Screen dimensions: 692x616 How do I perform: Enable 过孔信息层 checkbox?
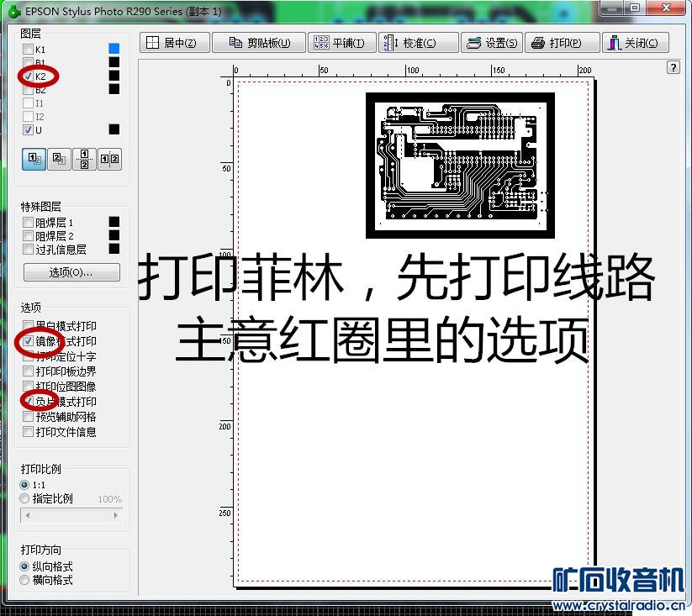(x=28, y=249)
